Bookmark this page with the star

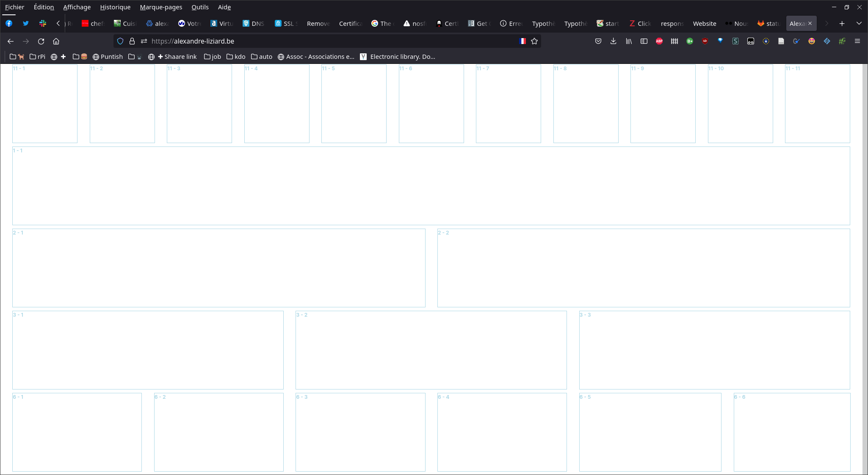(x=534, y=41)
